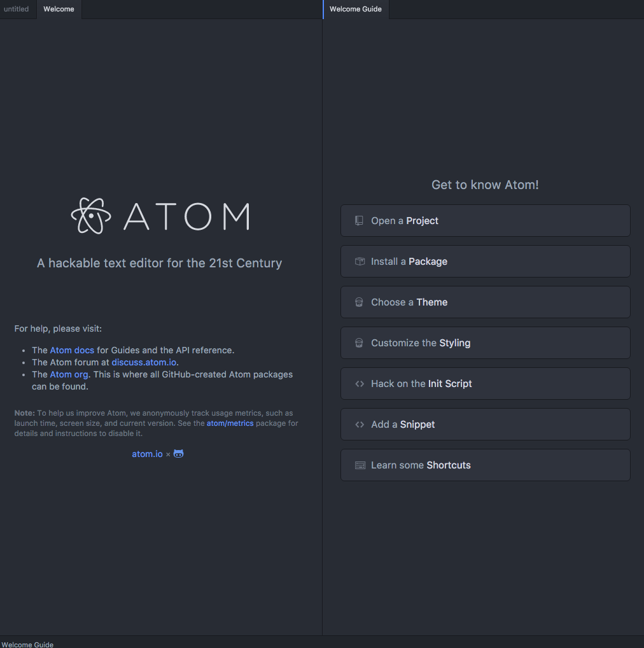The height and width of the screenshot is (648, 644).
Task: Click the paint bucket icon in Choose a Theme
Action: pyautogui.click(x=359, y=302)
